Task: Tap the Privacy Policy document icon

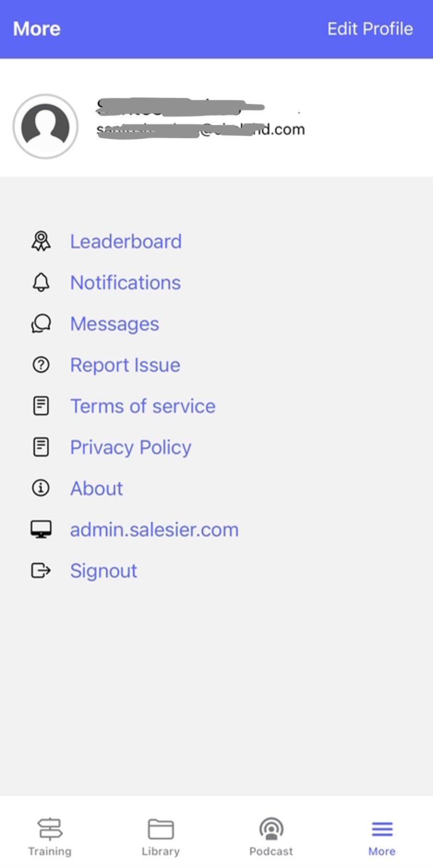Action: 41,447
